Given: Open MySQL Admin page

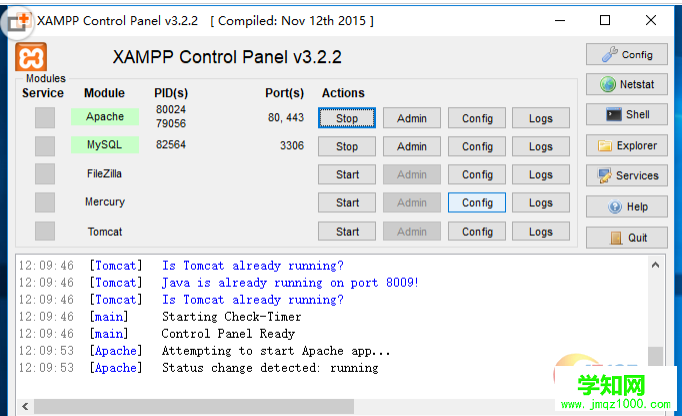Looking at the screenshot, I should [411, 146].
